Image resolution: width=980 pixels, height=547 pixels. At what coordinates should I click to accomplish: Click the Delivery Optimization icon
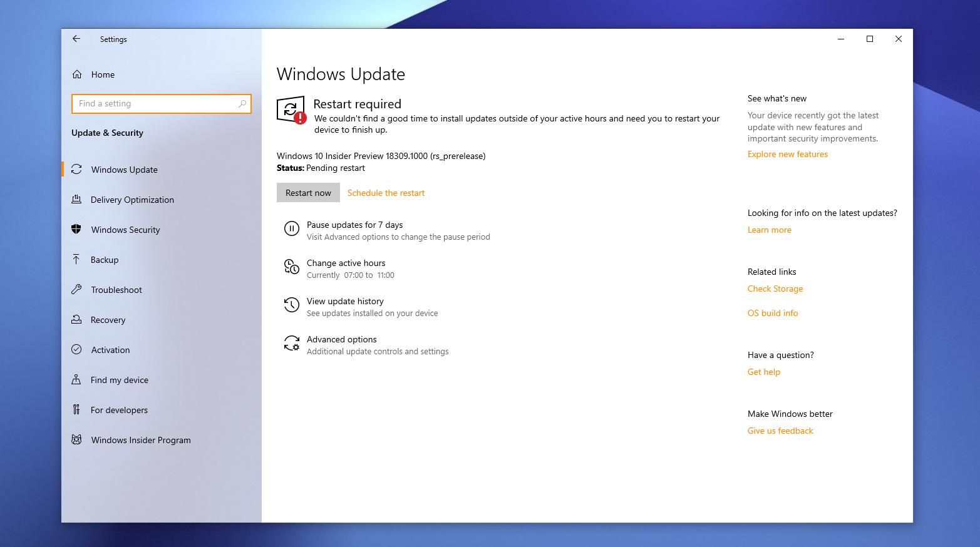tap(76, 200)
